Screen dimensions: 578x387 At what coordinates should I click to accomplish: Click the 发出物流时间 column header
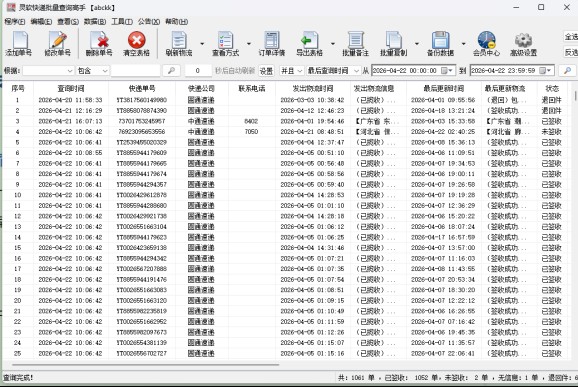(x=313, y=88)
